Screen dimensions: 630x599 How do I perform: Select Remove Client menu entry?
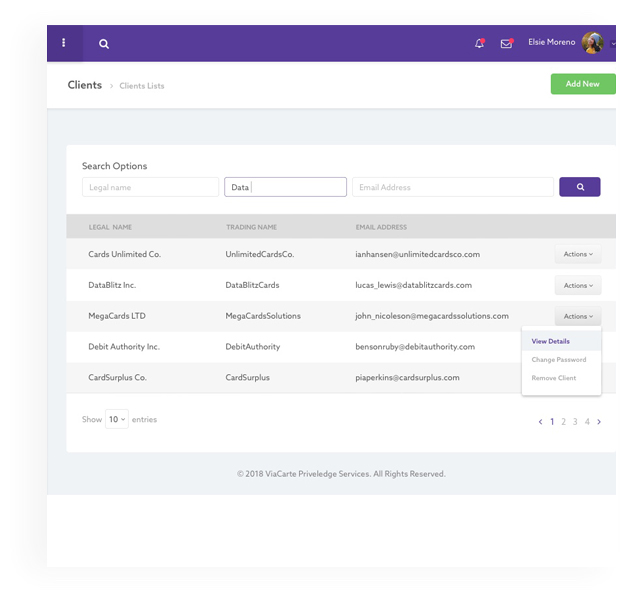point(553,378)
